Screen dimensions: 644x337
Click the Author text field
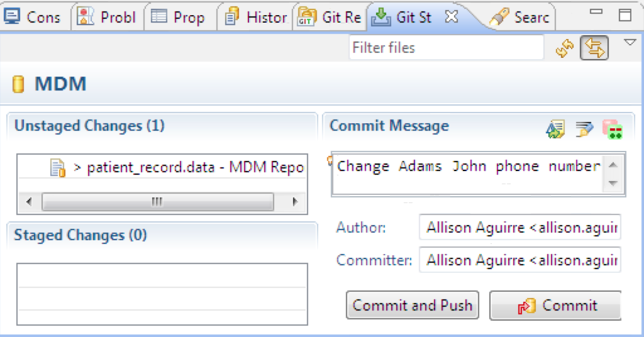[520, 227]
